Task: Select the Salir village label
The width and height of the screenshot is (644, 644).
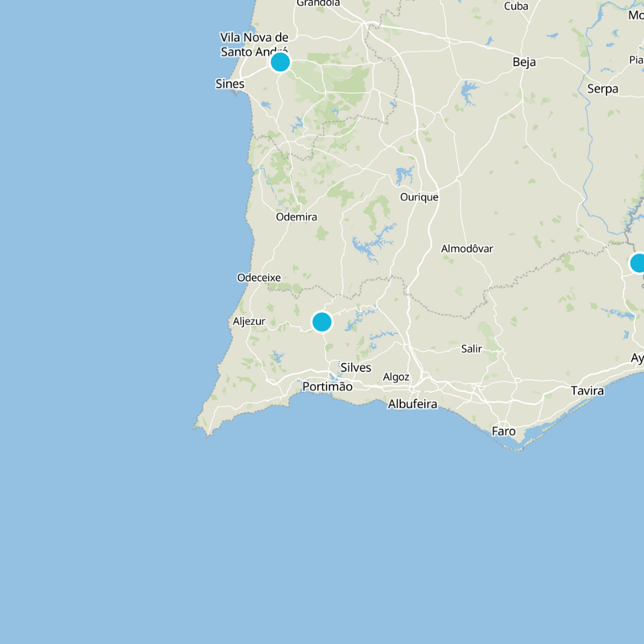Action: (471, 350)
